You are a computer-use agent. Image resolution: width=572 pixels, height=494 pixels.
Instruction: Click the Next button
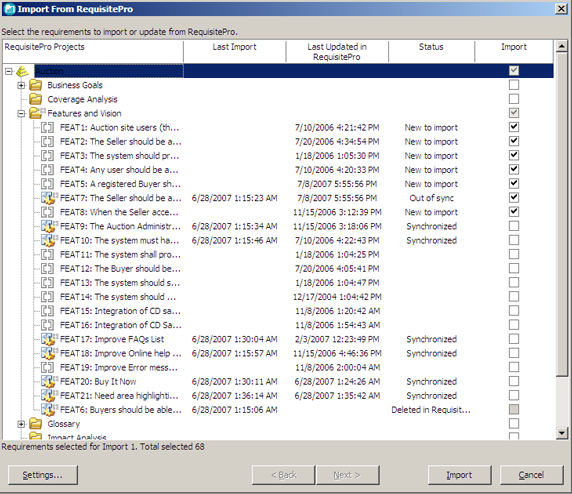click(x=348, y=475)
